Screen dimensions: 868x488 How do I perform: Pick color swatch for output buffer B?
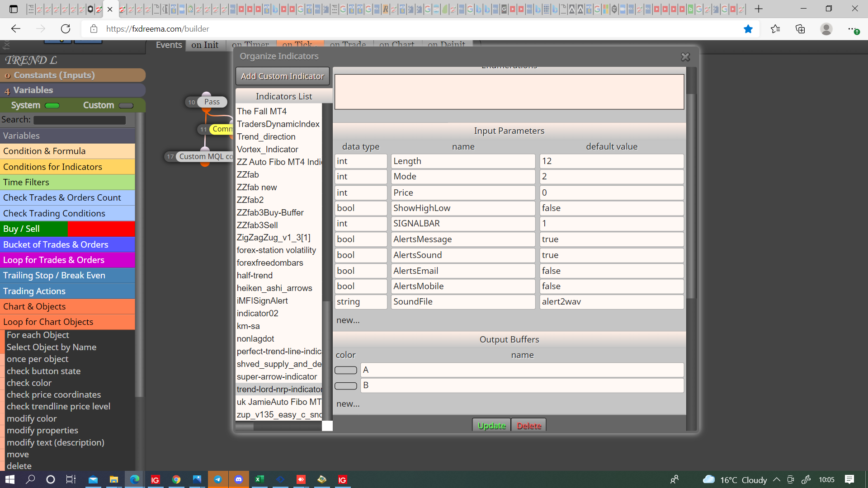(x=346, y=386)
